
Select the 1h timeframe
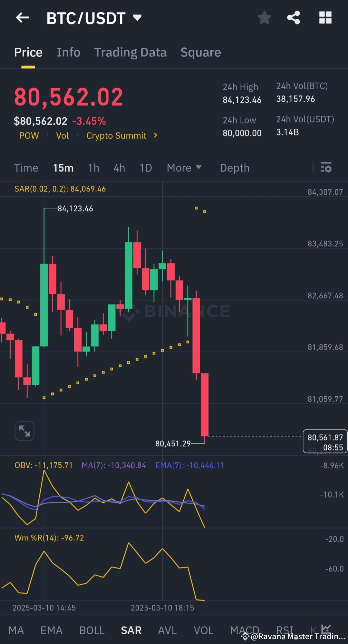[x=94, y=168]
